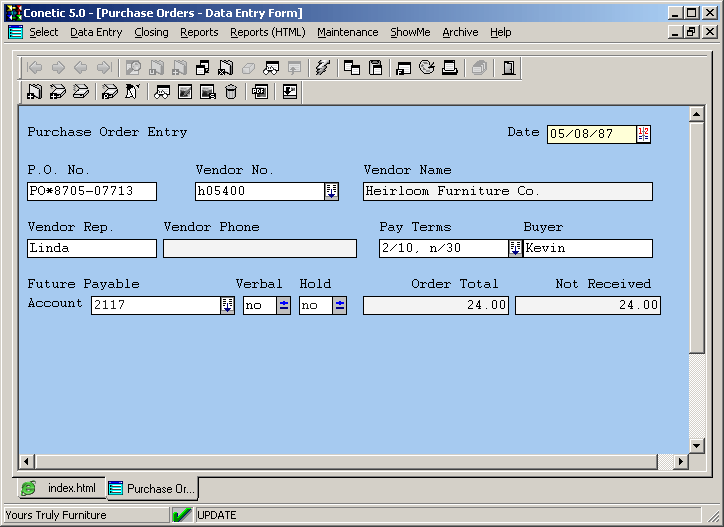Viewport: 724px width, 527px height.
Task: Open the calendar picker beside the Date field
Action: 643,134
